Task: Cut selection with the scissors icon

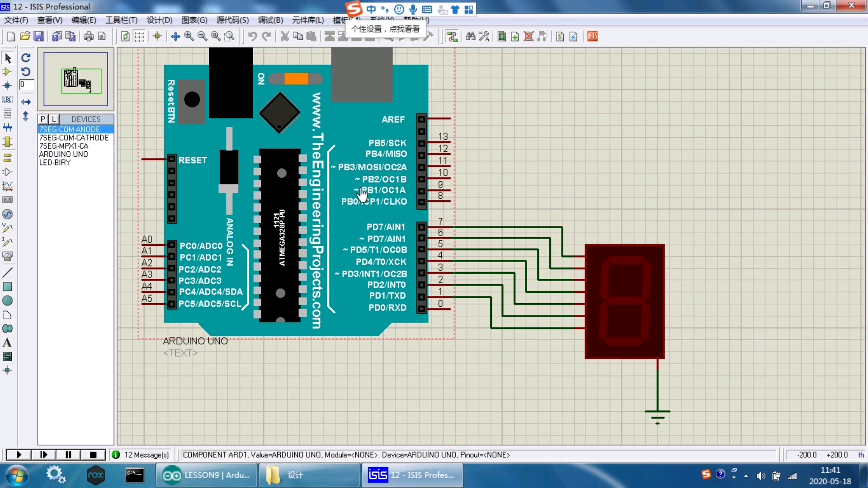Action: click(285, 37)
